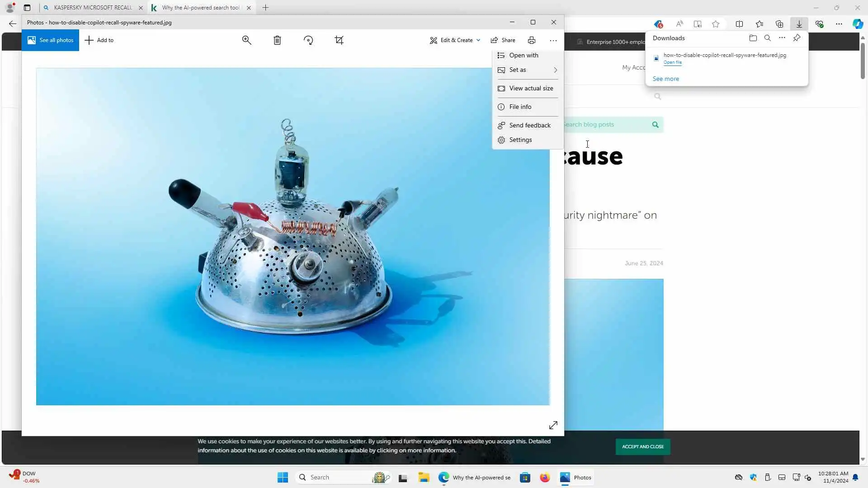This screenshot has width=868, height=488.
Task: Delete the photo with the trash icon
Action: click(x=277, y=40)
